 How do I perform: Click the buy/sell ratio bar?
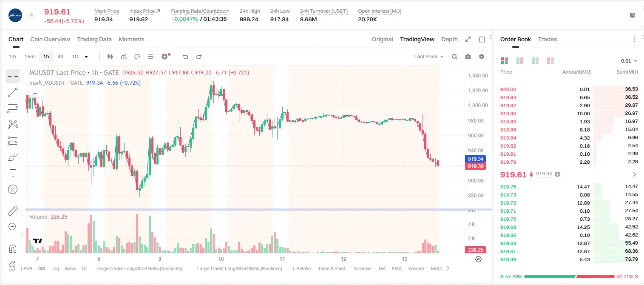569,276
